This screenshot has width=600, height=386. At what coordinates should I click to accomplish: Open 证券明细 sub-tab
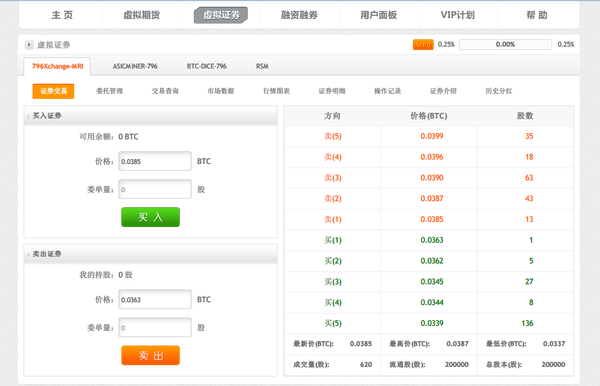(332, 91)
